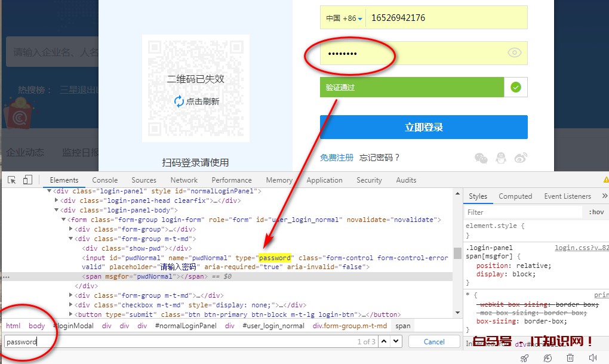
Task: Open the 免费注册 registration link
Action: click(x=337, y=158)
